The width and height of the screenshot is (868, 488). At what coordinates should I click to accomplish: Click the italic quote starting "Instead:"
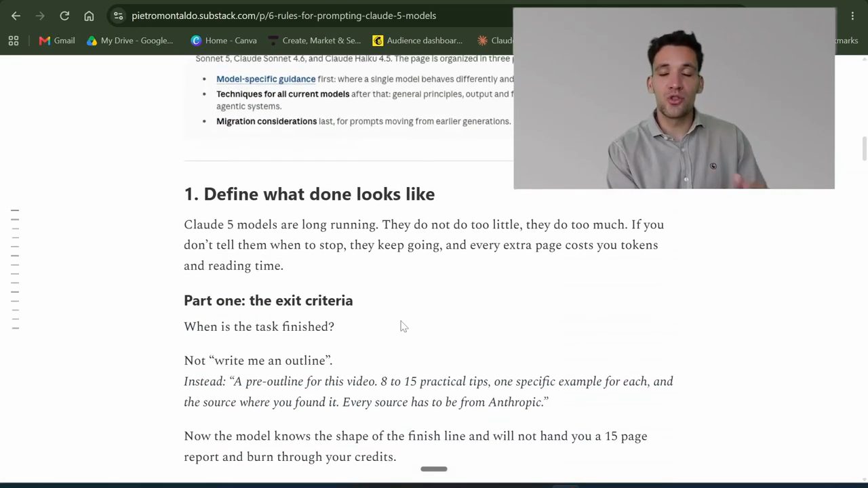(x=429, y=392)
